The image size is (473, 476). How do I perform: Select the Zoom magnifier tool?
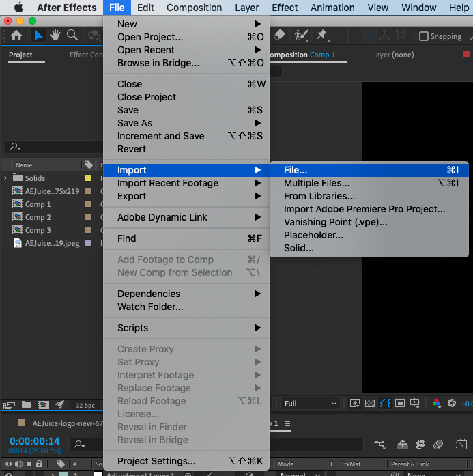click(x=72, y=36)
